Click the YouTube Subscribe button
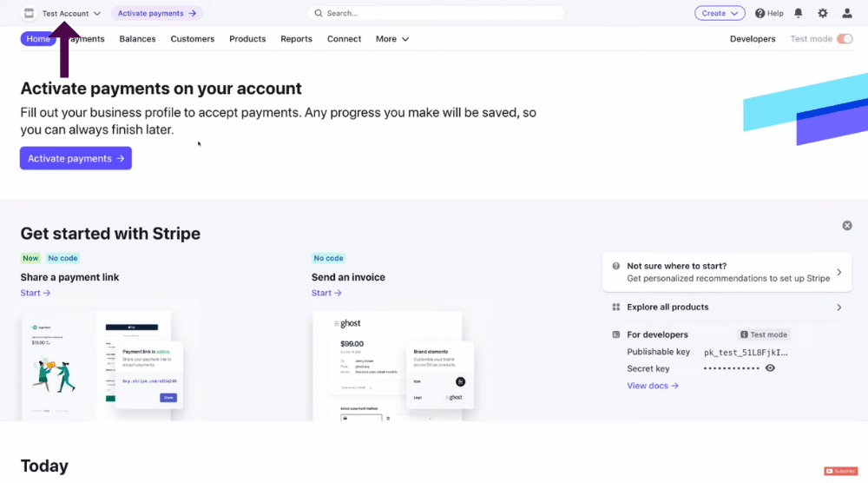 841,471
